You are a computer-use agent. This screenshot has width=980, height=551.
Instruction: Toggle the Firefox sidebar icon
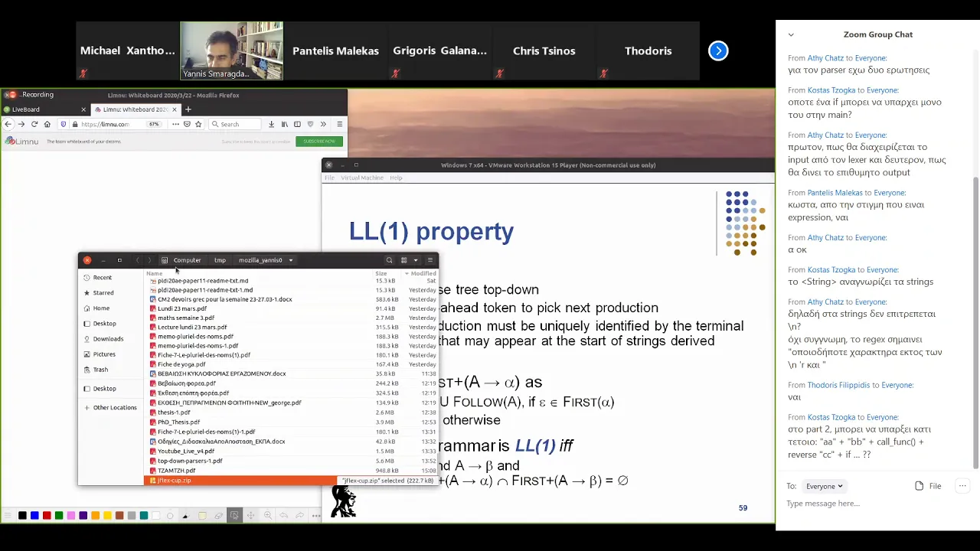pos(297,124)
